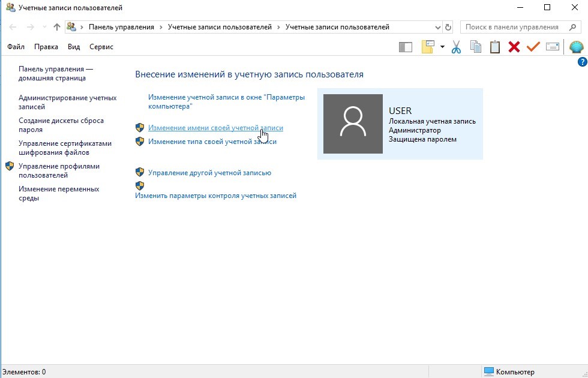Image resolution: width=588 pixels, height=378 pixels.
Task: Click the Copy icon in toolbar
Action: coord(476,47)
